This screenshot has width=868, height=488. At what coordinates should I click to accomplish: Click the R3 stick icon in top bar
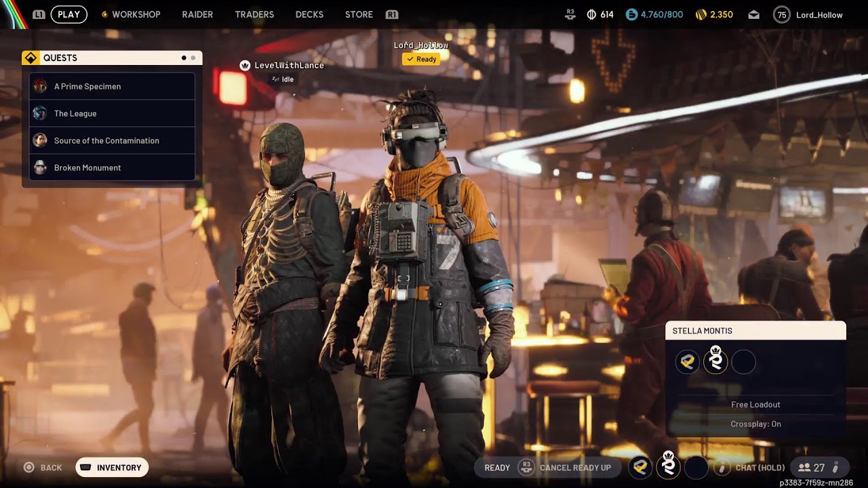(x=571, y=14)
